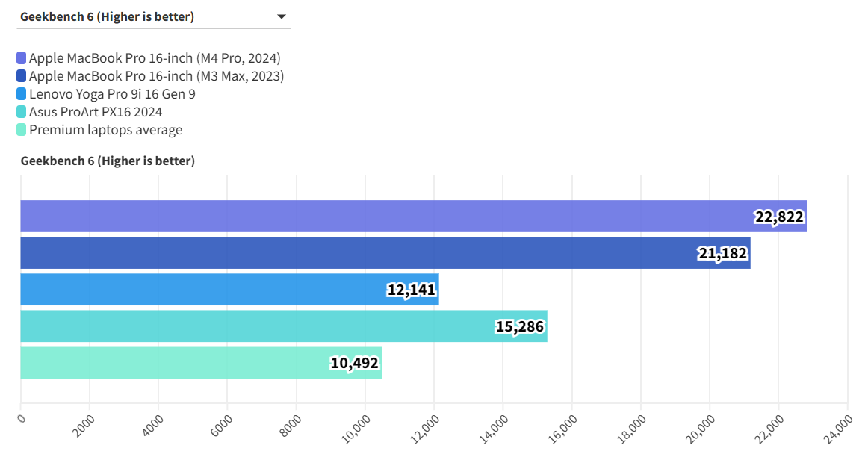Click the M3 Max legend color square
Viewport: 868px width, 451px height.
point(22,76)
